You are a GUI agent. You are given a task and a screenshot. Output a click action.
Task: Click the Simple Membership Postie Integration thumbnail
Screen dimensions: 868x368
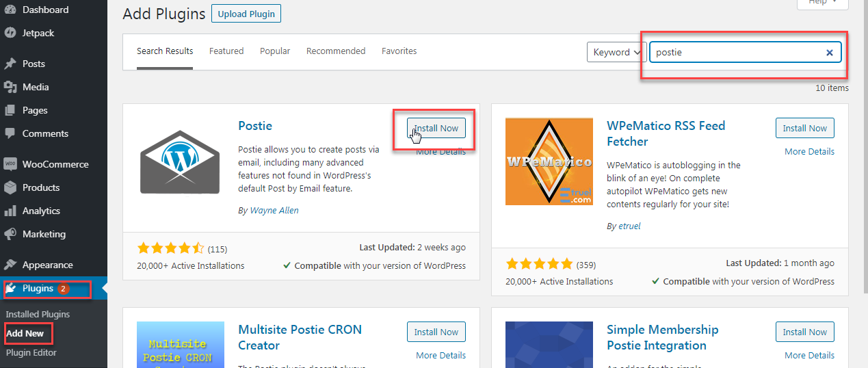tap(549, 345)
